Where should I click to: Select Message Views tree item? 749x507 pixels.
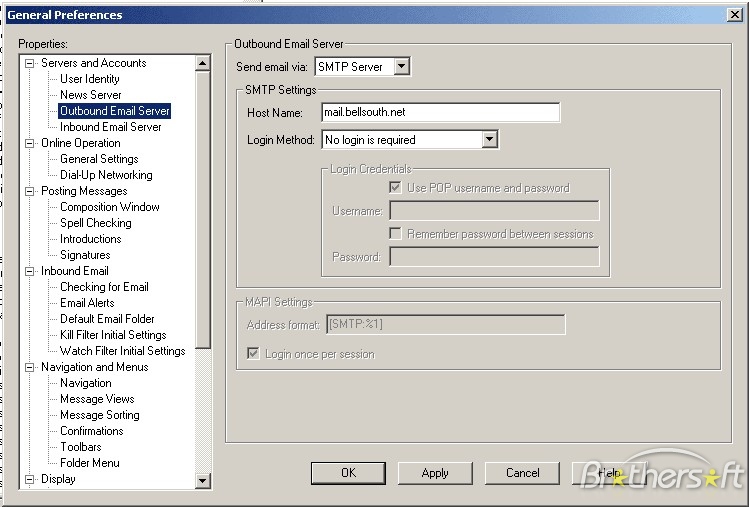pos(97,399)
